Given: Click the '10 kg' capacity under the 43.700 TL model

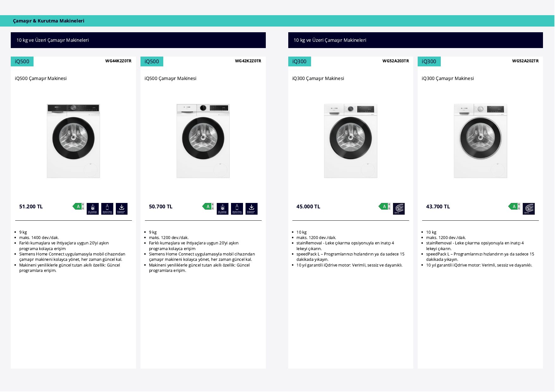Looking at the screenshot, I should pos(431,232).
